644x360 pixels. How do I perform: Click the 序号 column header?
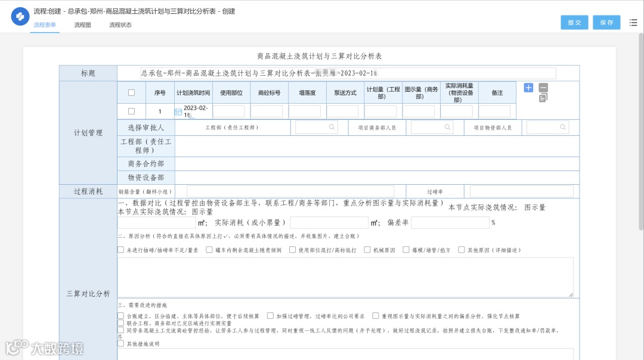click(160, 93)
